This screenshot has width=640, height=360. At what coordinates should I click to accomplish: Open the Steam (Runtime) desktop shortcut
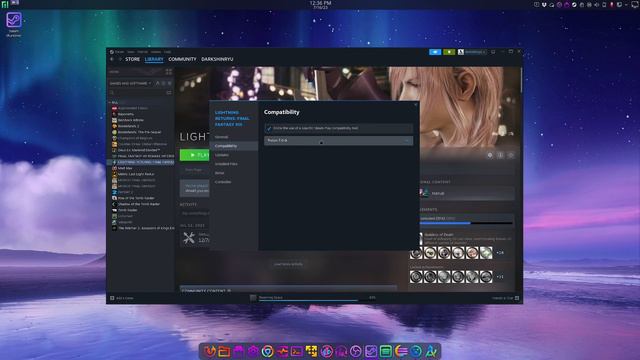pos(13,24)
